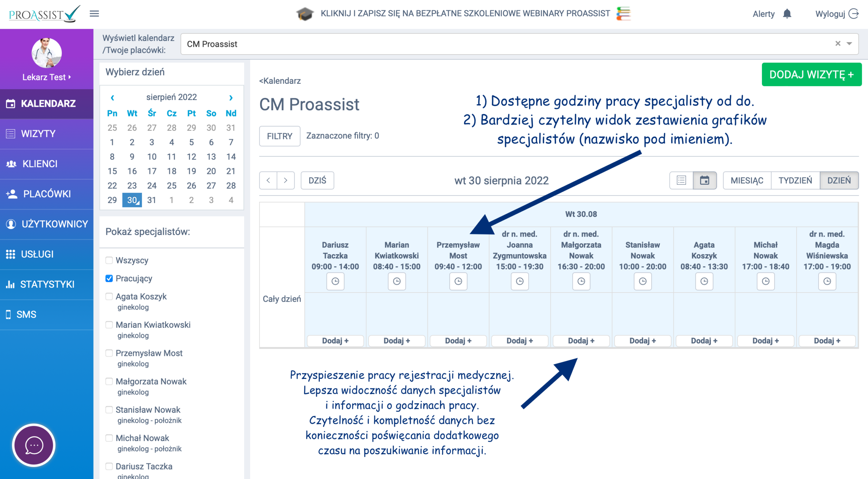Click the DODAJ WIZYTĘ + button
This screenshot has width=868, height=479.
(x=811, y=75)
